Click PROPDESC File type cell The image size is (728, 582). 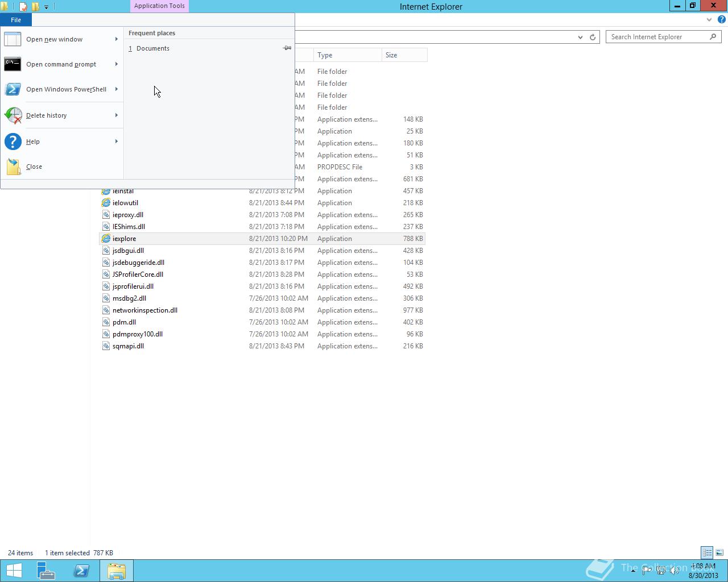point(340,167)
